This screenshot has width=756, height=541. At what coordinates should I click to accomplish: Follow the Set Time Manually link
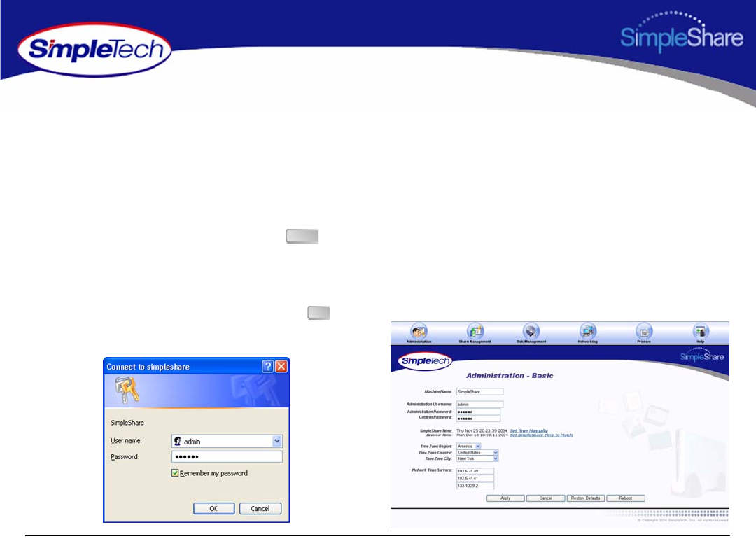[x=529, y=430]
